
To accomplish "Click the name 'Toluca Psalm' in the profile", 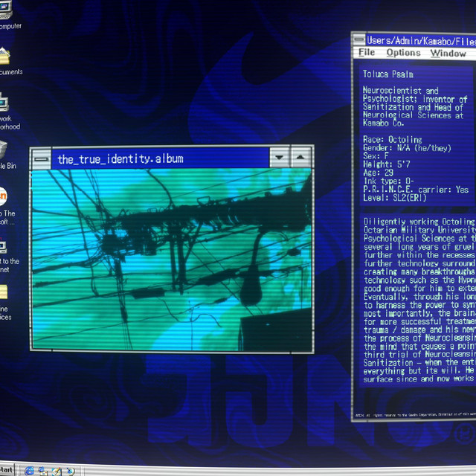I will coord(388,74).
